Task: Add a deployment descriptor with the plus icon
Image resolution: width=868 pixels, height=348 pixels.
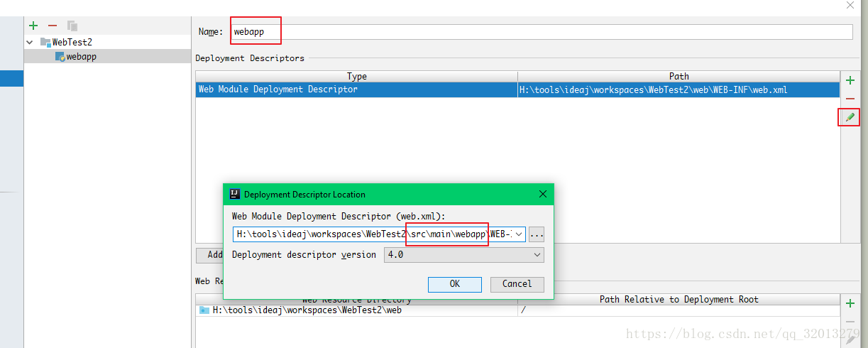Action: (850, 81)
